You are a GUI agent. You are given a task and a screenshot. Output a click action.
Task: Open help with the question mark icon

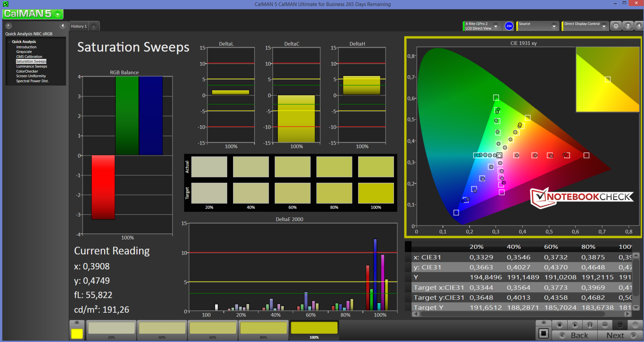[x=628, y=26]
